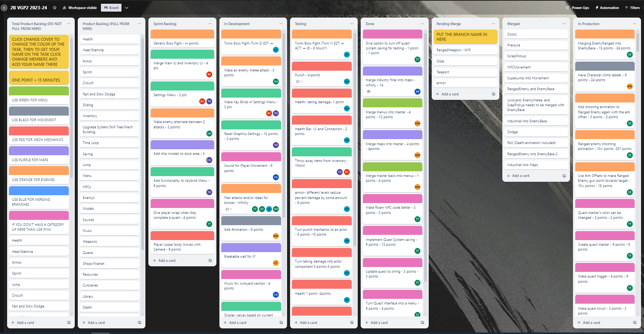Add a card to Merged list
This screenshot has width=644, height=334.
point(520,176)
